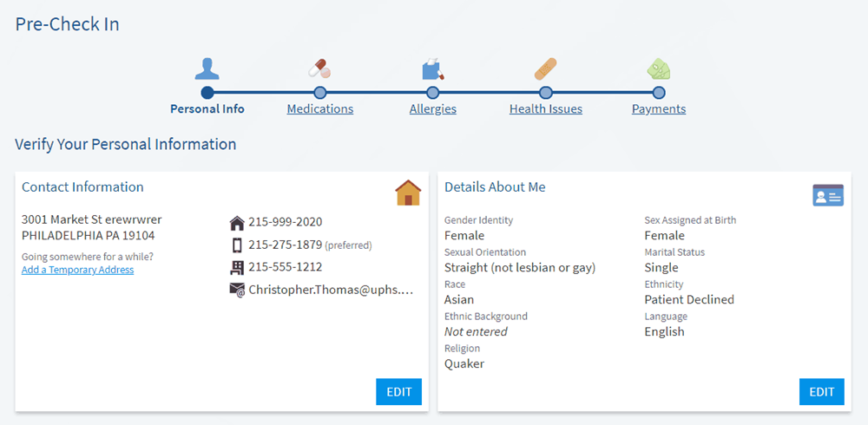868x425 pixels.
Task: Click the Marital Status value Single
Action: pos(661,268)
